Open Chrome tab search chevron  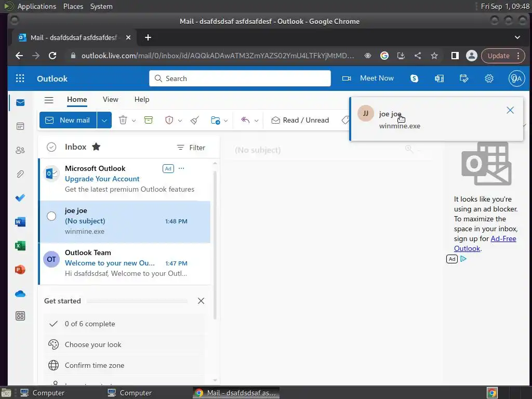pyautogui.click(x=517, y=37)
